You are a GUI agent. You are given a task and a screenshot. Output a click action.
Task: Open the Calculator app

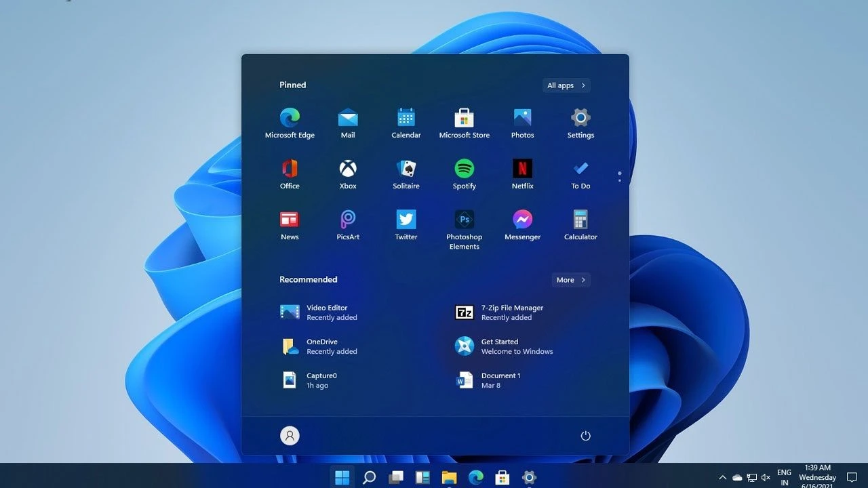580,220
